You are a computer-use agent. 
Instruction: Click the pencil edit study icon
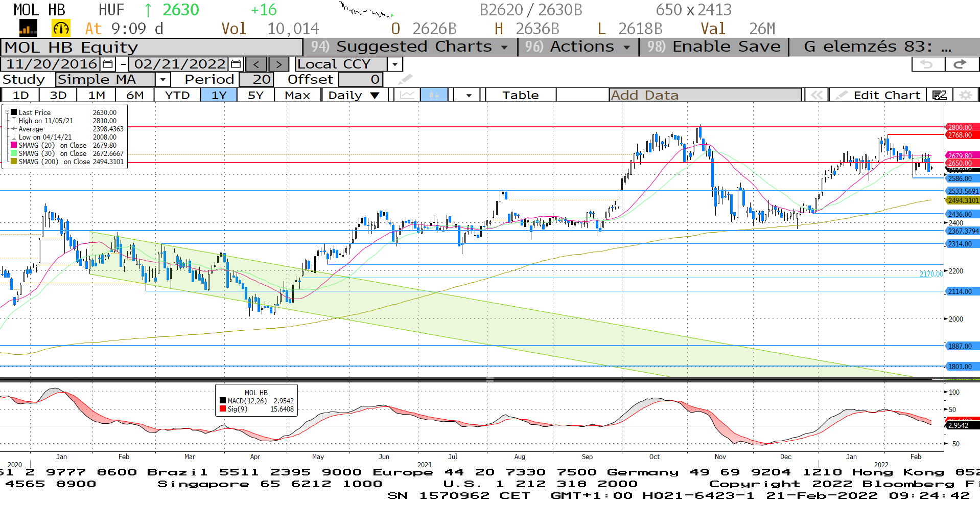tap(405, 79)
